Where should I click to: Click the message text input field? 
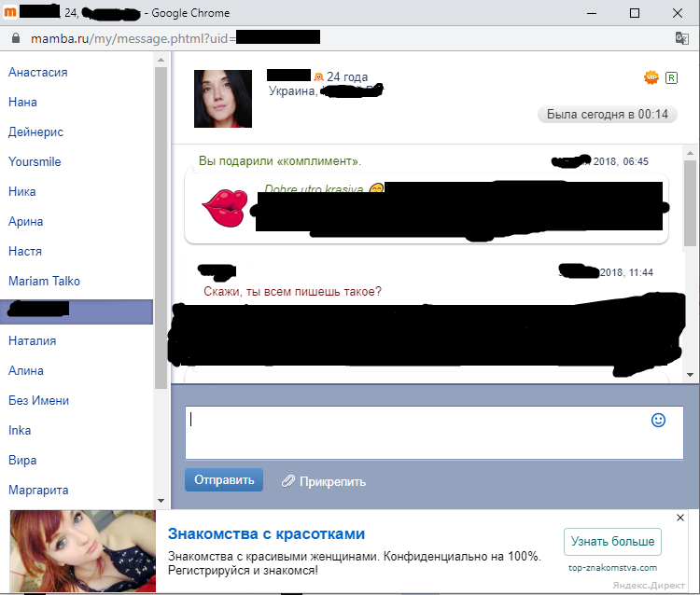click(x=420, y=433)
